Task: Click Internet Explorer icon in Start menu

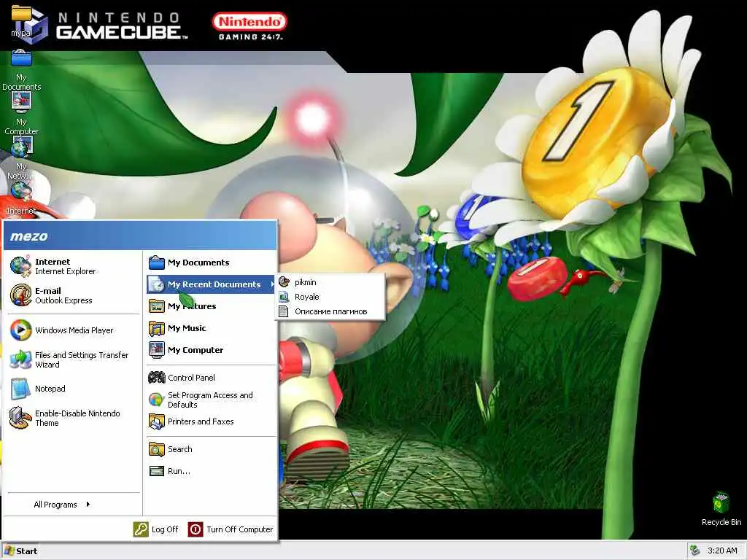Action: pyautogui.click(x=20, y=267)
